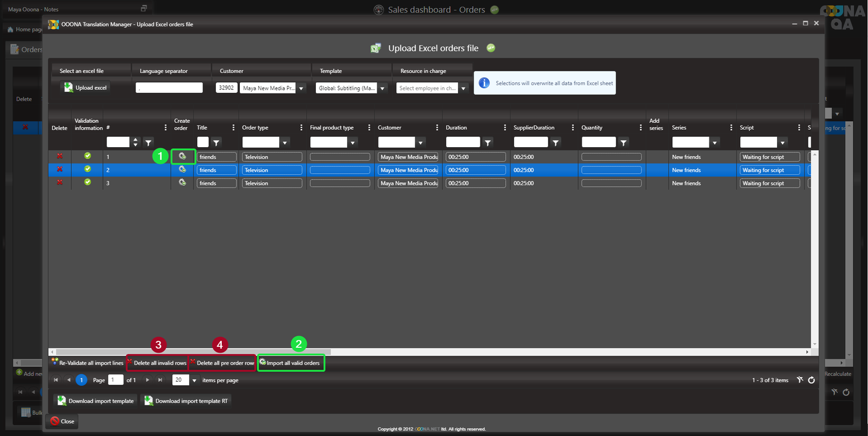The width and height of the screenshot is (868, 436).
Task: Expand the Customer dropdown in the top form
Action: pyautogui.click(x=301, y=88)
